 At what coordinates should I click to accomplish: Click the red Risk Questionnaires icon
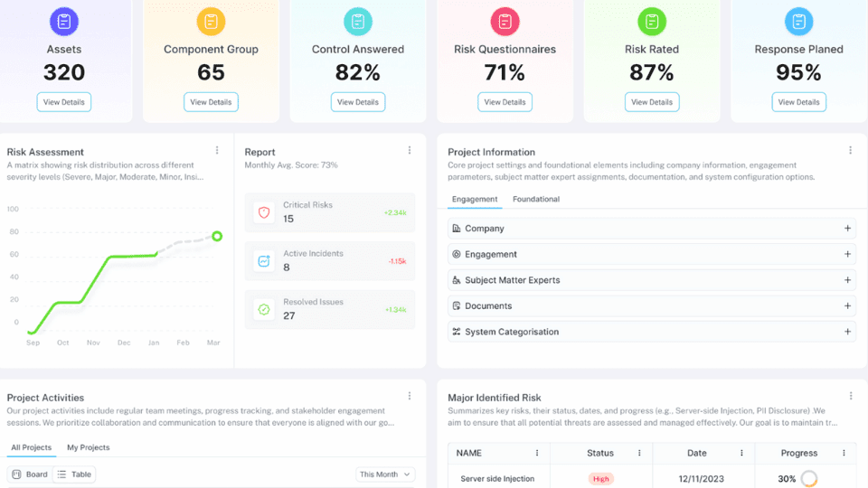click(505, 22)
